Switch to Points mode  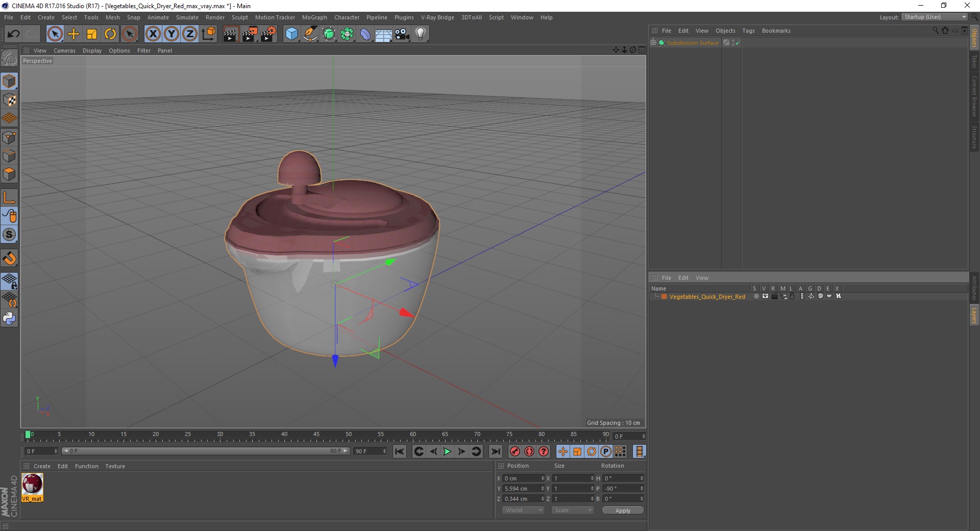tap(9, 137)
